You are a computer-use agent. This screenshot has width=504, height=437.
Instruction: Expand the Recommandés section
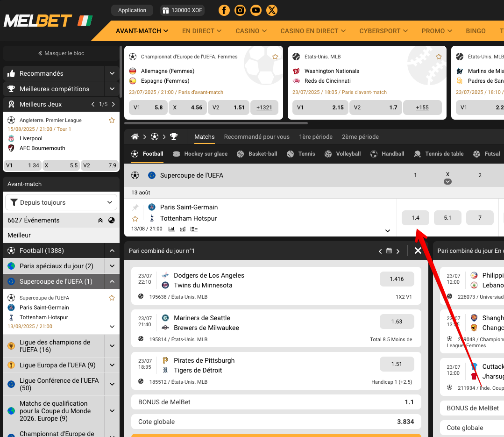(x=112, y=73)
